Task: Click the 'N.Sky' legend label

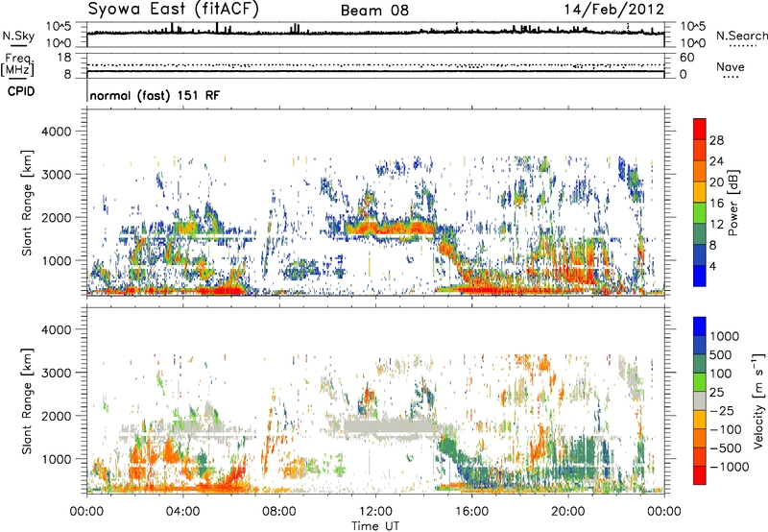Action: coord(18,36)
